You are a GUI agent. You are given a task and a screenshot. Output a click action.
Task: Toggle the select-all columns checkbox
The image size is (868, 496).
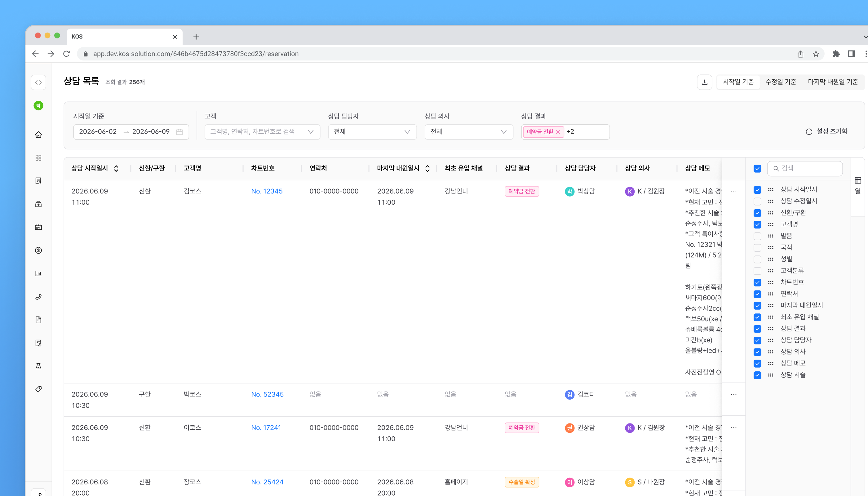(757, 168)
